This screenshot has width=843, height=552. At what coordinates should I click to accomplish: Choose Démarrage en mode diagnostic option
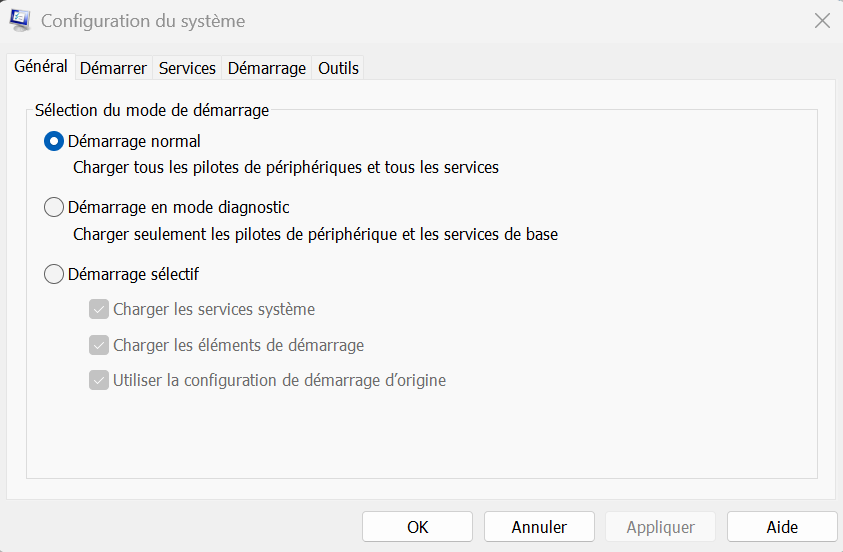pyautogui.click(x=54, y=207)
